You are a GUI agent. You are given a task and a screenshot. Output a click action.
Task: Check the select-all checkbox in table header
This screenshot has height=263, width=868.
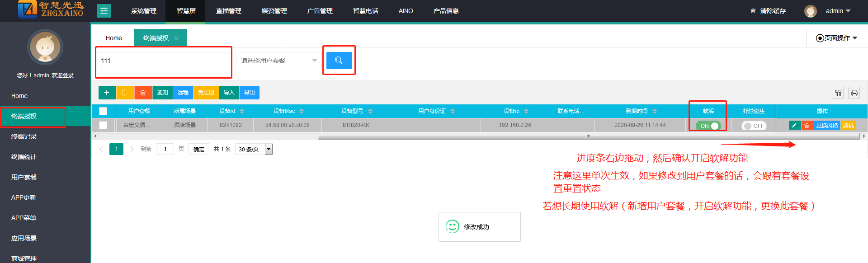(103, 111)
